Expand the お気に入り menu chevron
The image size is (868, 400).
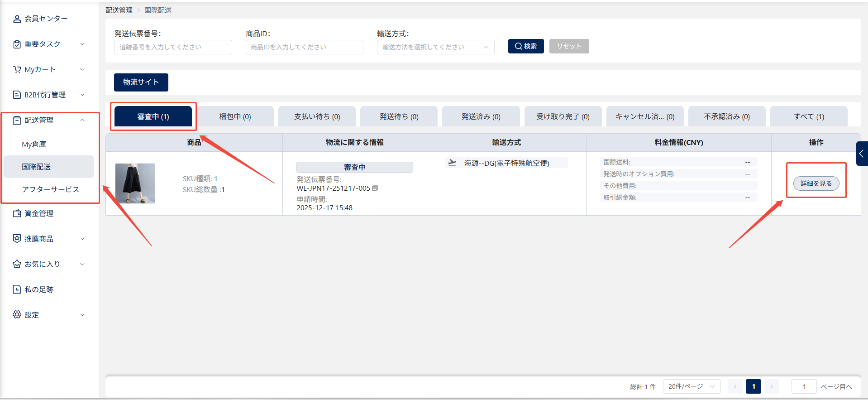pos(82,264)
